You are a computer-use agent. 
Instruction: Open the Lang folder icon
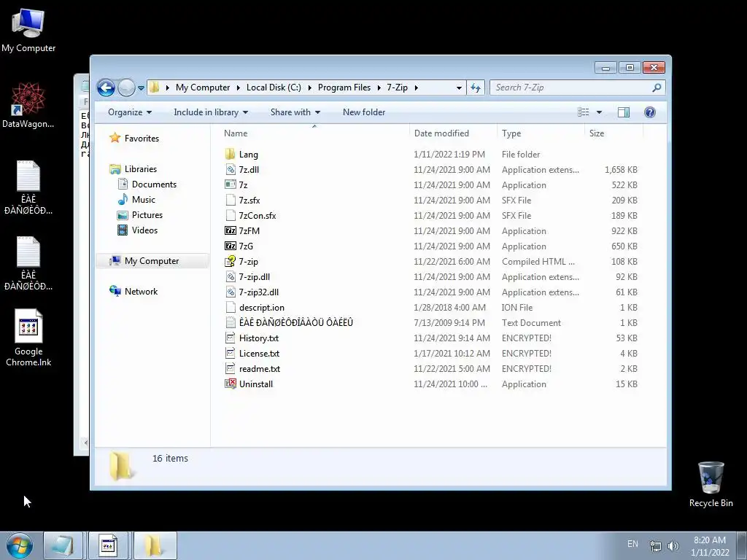coord(230,155)
